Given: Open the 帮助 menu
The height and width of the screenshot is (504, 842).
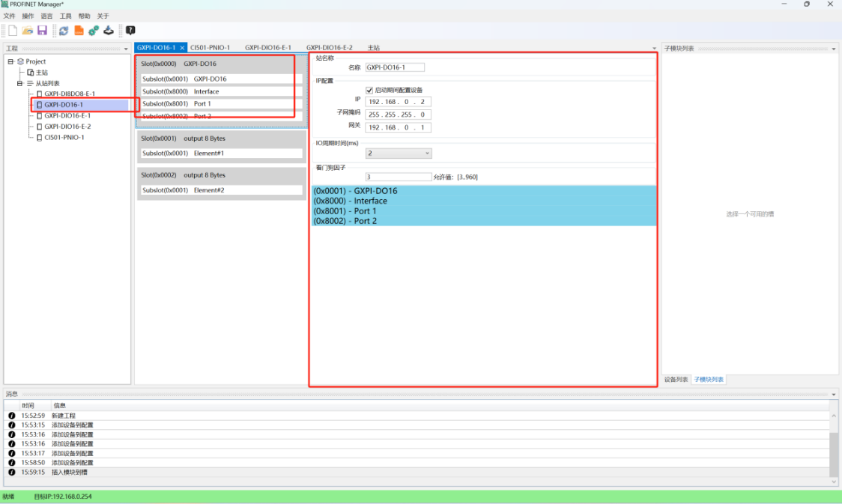Looking at the screenshot, I should 85,16.
